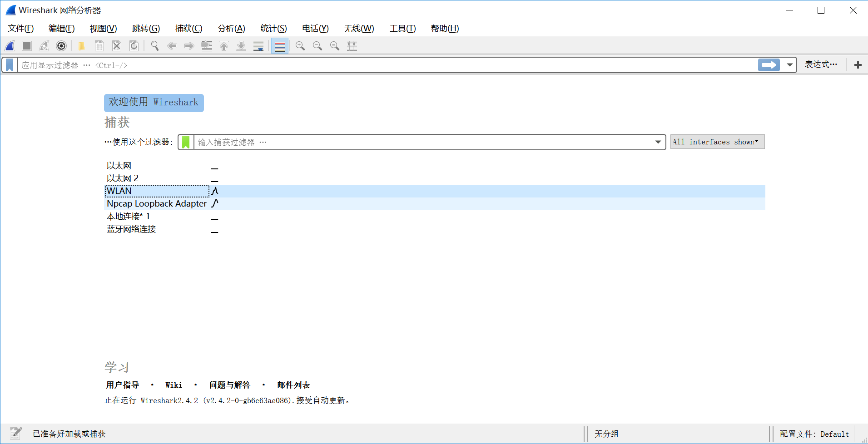Image resolution: width=868 pixels, height=444 pixels.
Task: Click go to specified packet icon
Action: pos(207,46)
